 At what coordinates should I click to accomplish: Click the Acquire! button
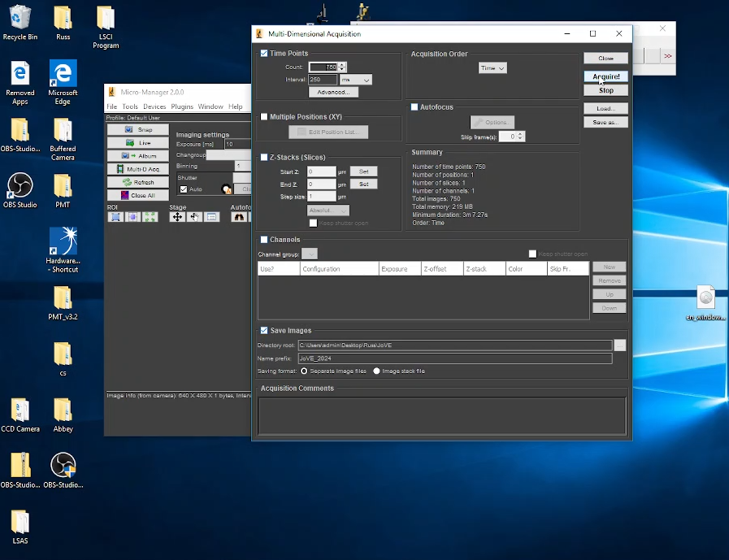(605, 76)
